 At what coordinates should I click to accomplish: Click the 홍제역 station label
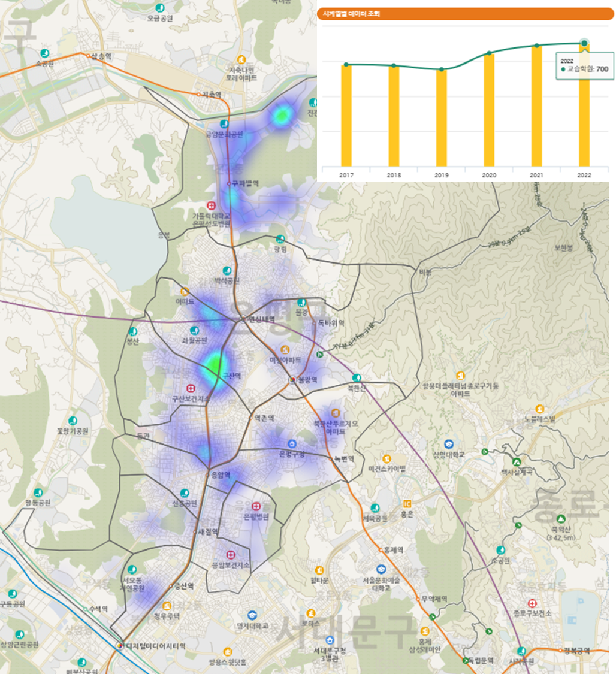tap(393, 550)
